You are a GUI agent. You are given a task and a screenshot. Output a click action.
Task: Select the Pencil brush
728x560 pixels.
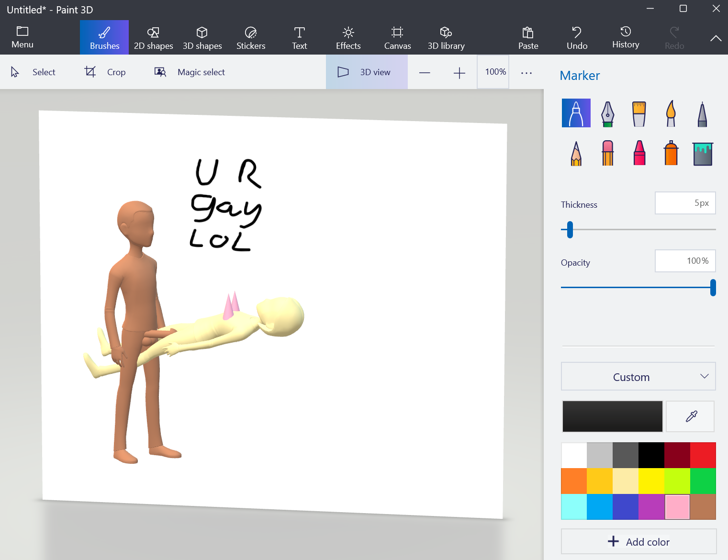tap(576, 153)
